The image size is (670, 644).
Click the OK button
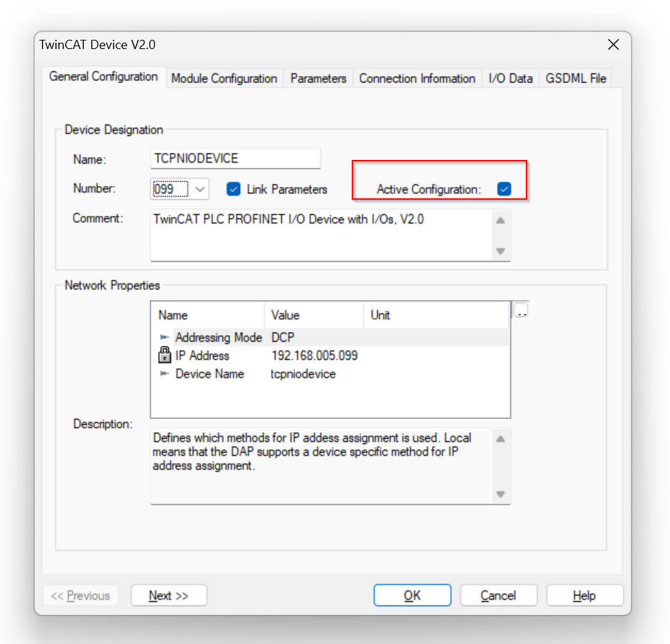coord(412,595)
